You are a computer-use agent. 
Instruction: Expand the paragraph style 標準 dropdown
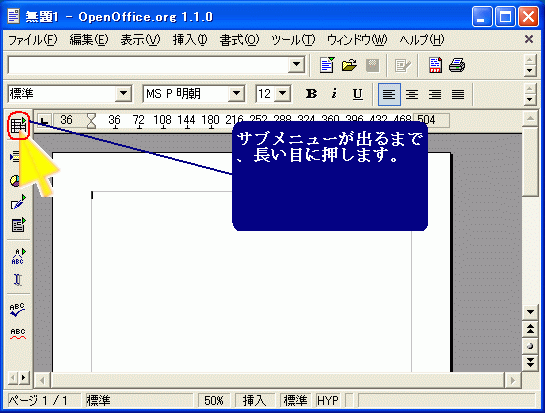click(x=123, y=94)
